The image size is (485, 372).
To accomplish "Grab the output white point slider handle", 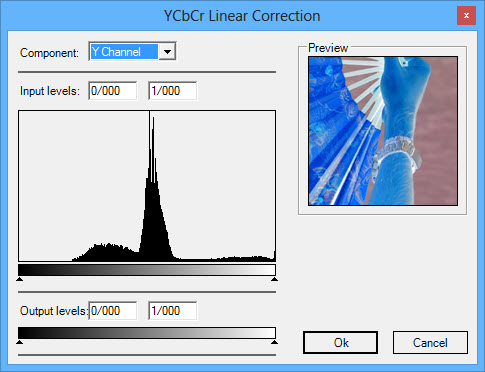I will point(274,342).
